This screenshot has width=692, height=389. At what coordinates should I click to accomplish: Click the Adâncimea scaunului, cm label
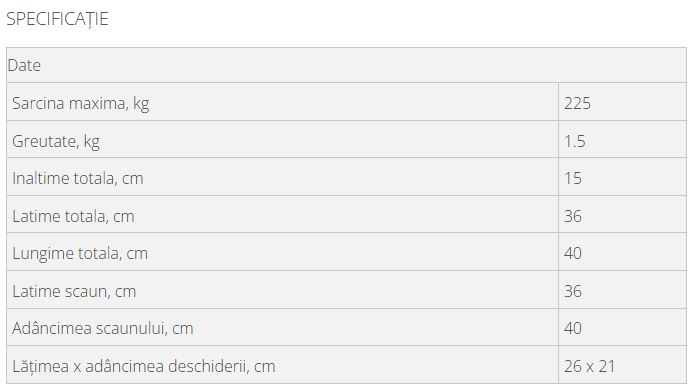103,329
